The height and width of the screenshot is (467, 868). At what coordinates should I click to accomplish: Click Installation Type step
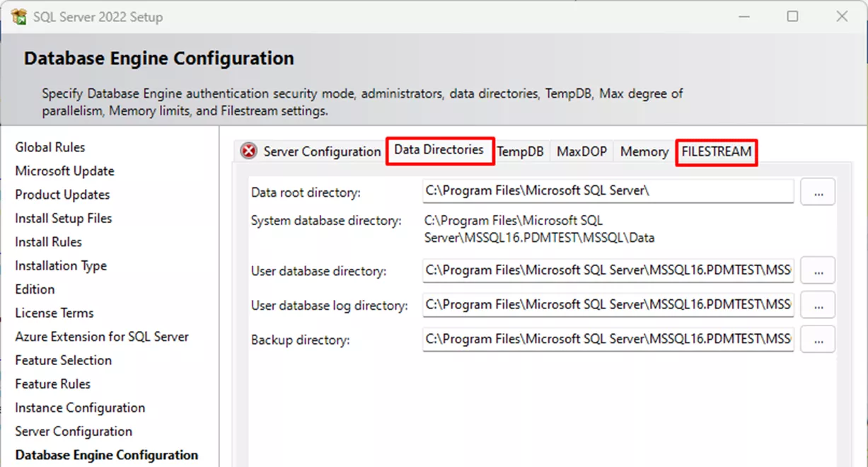(x=61, y=265)
